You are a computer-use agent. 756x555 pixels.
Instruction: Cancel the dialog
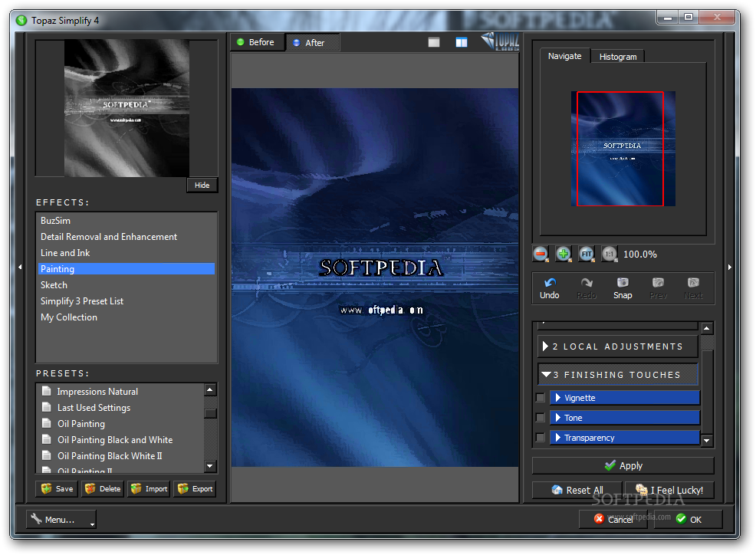click(x=613, y=519)
